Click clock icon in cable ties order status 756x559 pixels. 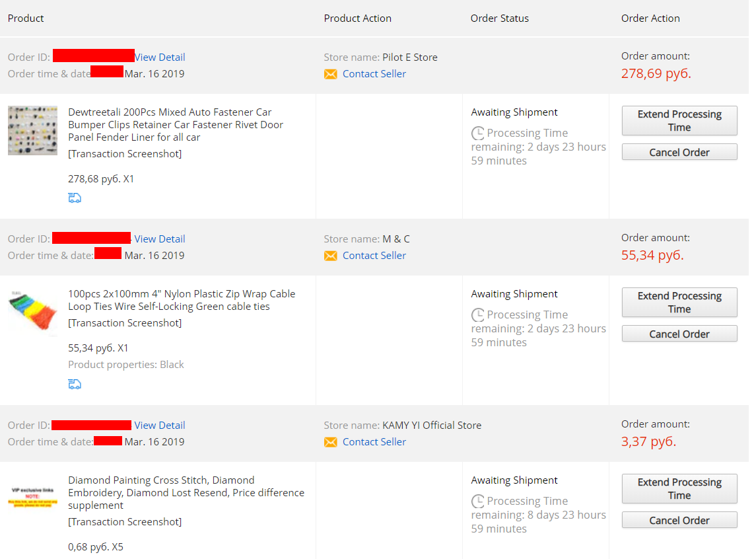[x=478, y=315]
